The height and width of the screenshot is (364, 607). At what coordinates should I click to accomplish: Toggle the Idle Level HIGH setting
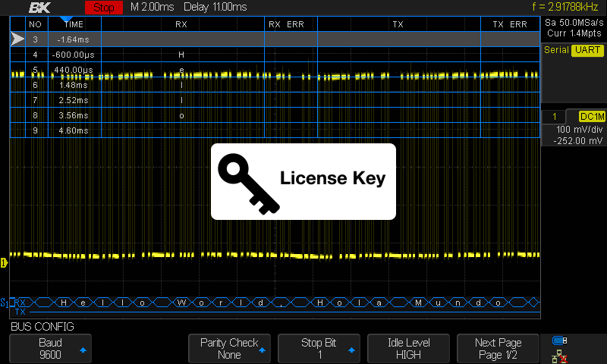pos(409,349)
